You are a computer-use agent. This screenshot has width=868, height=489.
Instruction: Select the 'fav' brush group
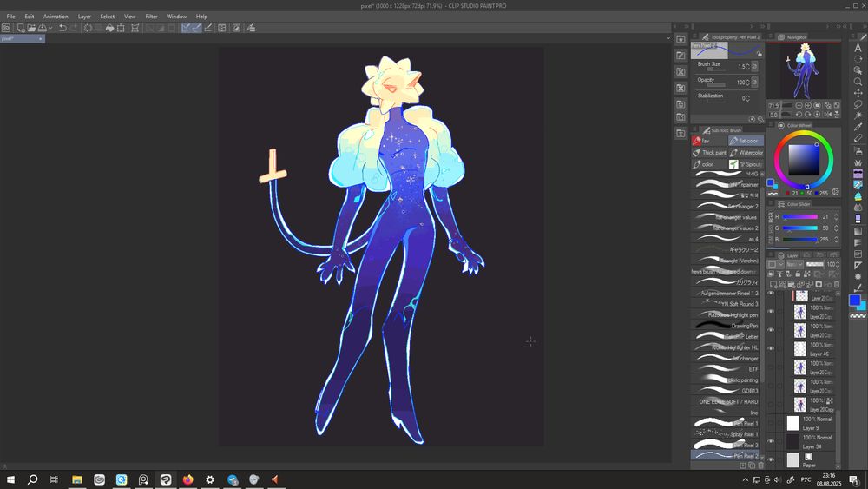tap(709, 141)
